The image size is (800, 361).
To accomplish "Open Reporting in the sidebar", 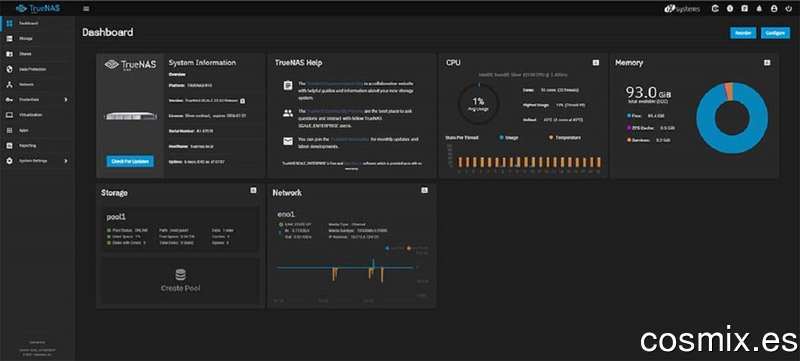I will point(38,146).
